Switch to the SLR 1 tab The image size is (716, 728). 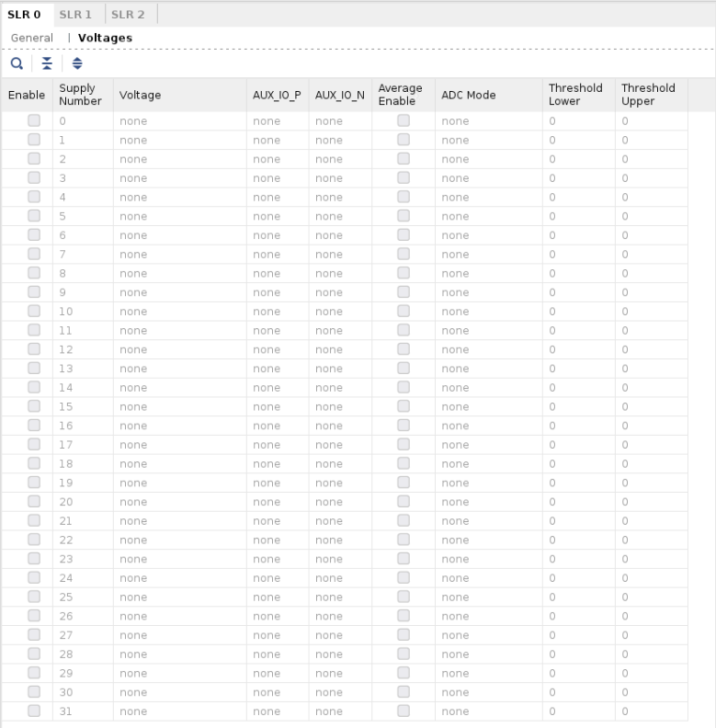tap(75, 15)
